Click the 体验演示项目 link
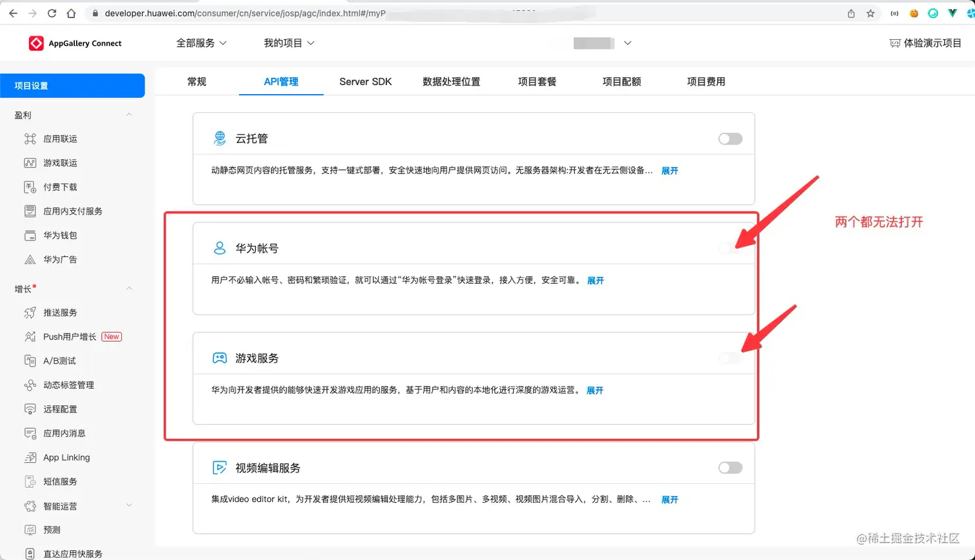Viewport: 975px width, 560px height. coord(925,43)
